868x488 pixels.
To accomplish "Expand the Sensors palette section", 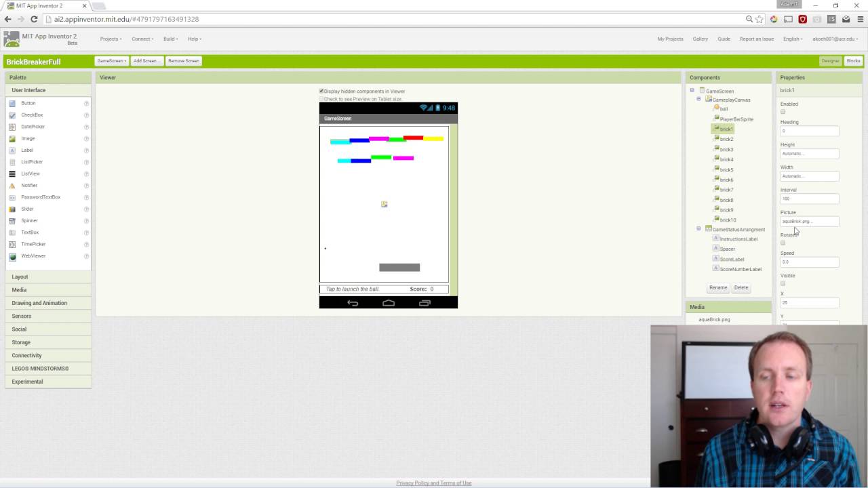I will (47, 316).
